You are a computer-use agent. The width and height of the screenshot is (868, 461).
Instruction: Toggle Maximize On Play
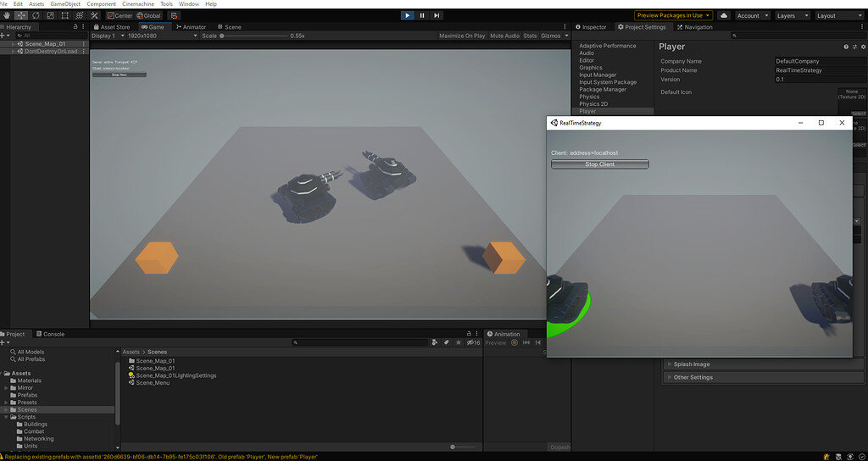(x=462, y=36)
